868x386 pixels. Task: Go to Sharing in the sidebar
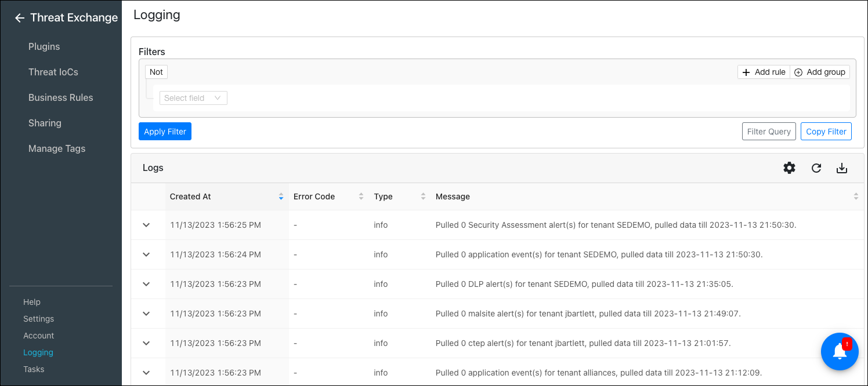tap(45, 123)
